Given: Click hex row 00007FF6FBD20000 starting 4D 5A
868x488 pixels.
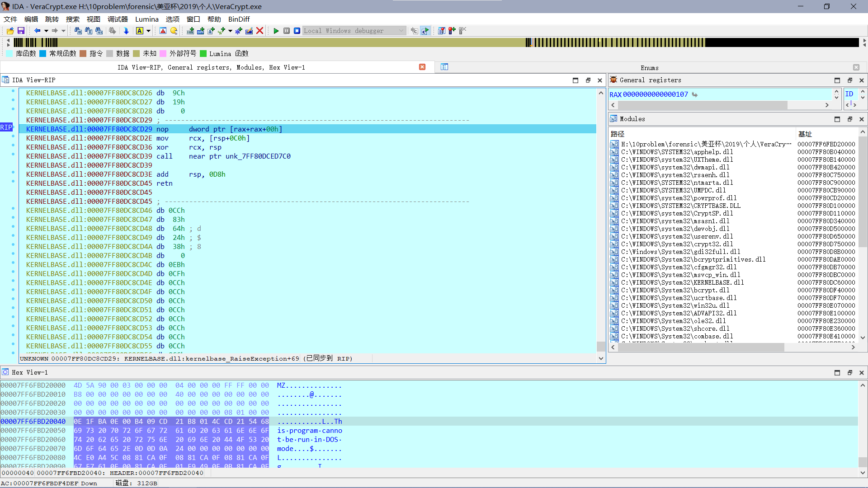Looking at the screenshot, I should pyautogui.click(x=429, y=385).
